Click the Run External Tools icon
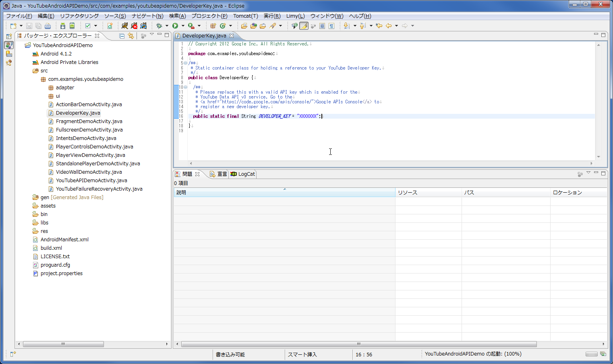613x364 pixels. (191, 26)
